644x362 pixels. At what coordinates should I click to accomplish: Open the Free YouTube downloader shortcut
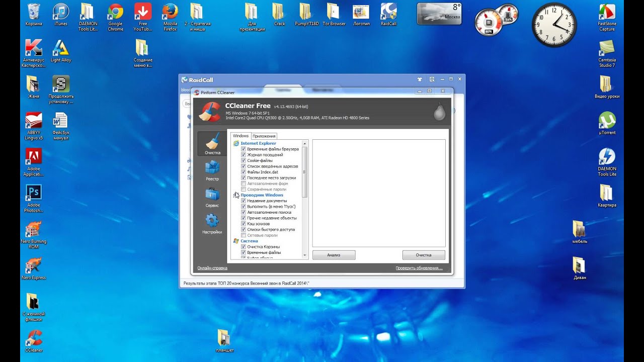coord(143,17)
